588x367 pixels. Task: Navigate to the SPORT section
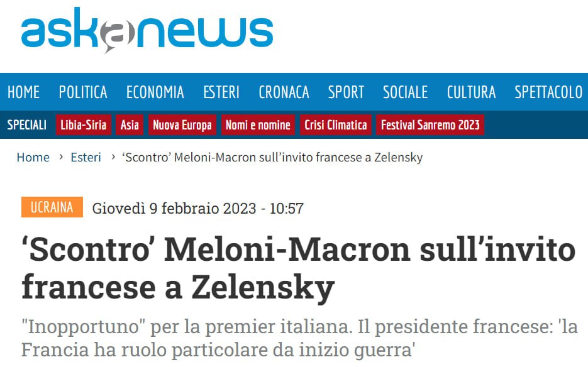pyautogui.click(x=346, y=92)
